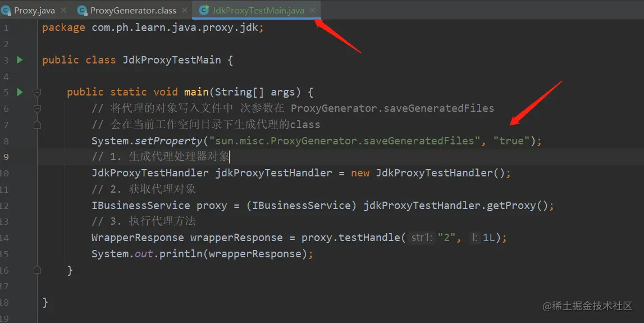Select the JdkProxyTestMain.java tab
Viewport: 644px width, 323px height.
[258, 10]
